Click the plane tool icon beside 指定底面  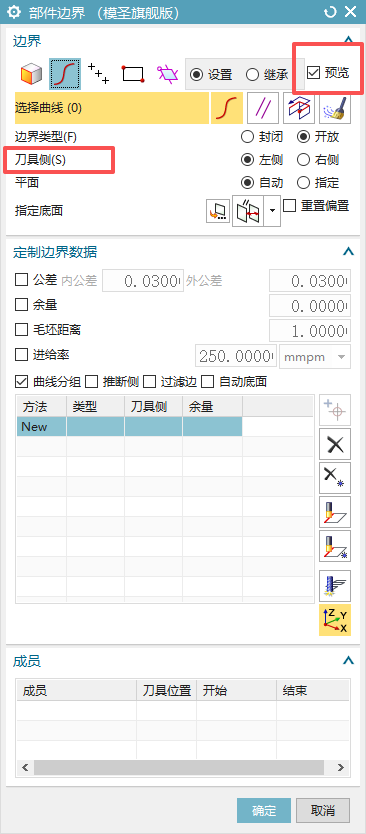point(248,211)
